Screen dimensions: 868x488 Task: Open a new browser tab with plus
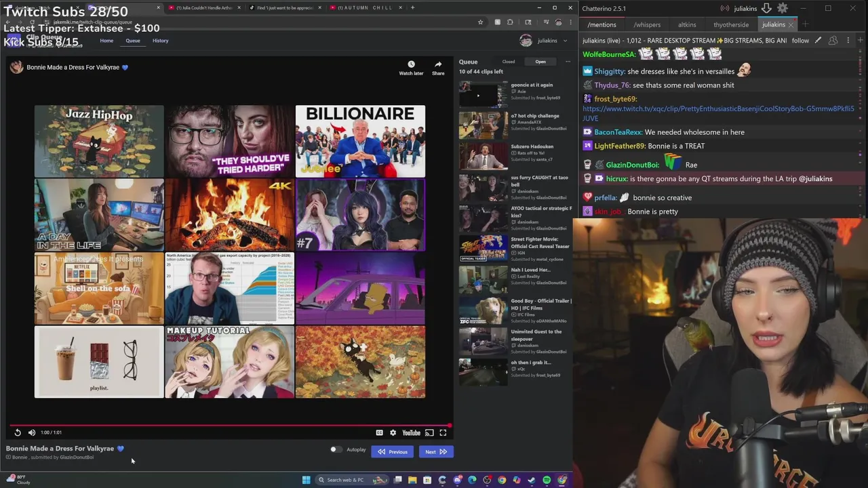click(x=412, y=7)
